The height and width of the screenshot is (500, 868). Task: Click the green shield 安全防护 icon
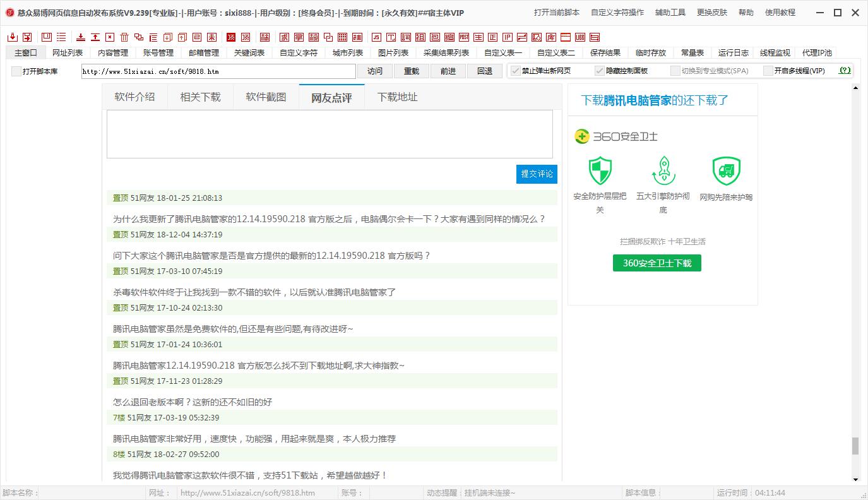pyautogui.click(x=600, y=170)
